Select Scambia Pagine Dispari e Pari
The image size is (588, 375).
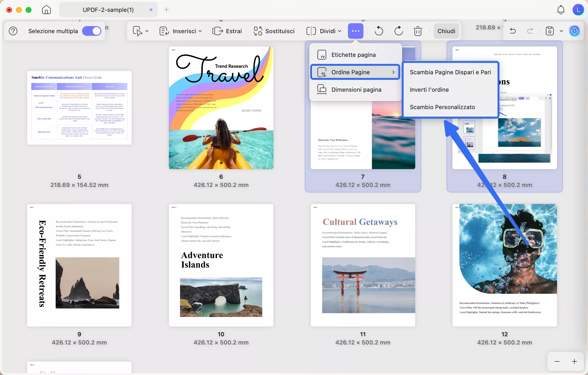(450, 72)
